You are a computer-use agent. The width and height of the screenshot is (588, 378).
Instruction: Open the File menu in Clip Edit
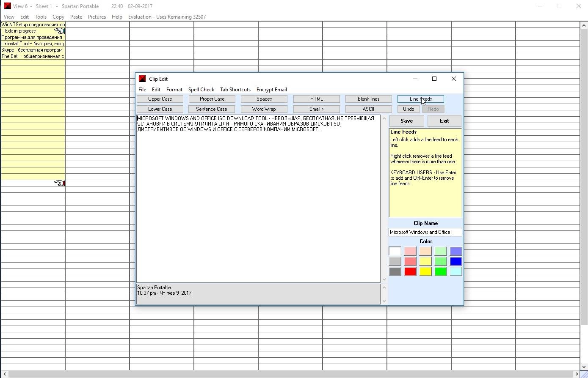pos(142,90)
